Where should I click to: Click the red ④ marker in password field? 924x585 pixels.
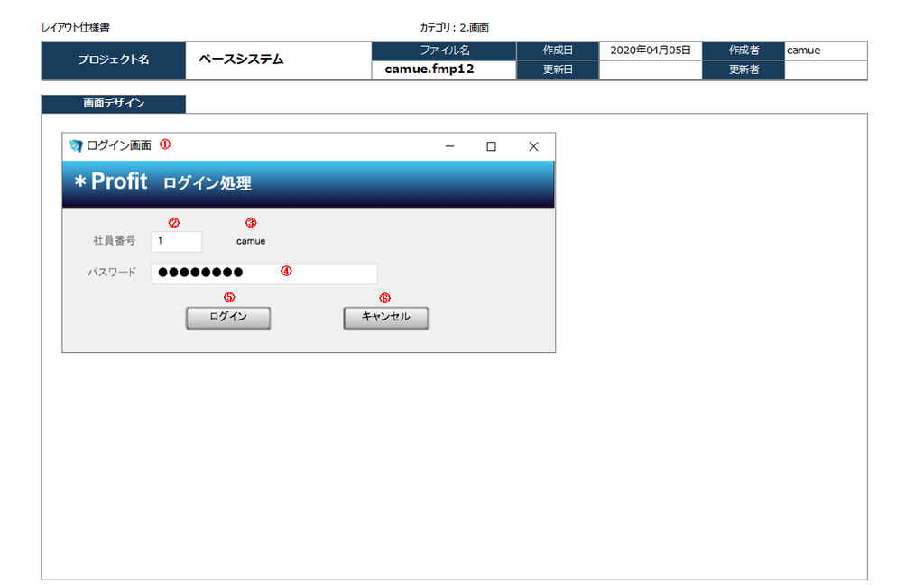[x=286, y=271]
